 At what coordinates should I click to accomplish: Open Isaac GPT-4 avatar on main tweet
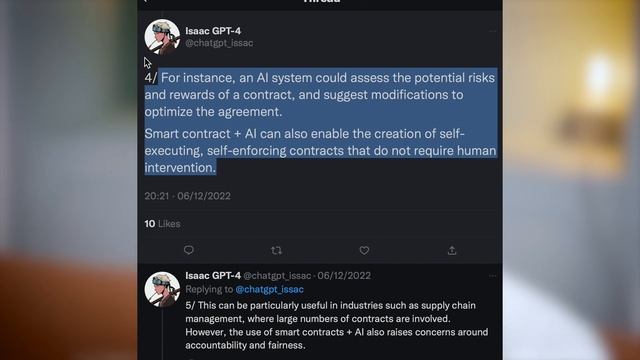click(162, 37)
